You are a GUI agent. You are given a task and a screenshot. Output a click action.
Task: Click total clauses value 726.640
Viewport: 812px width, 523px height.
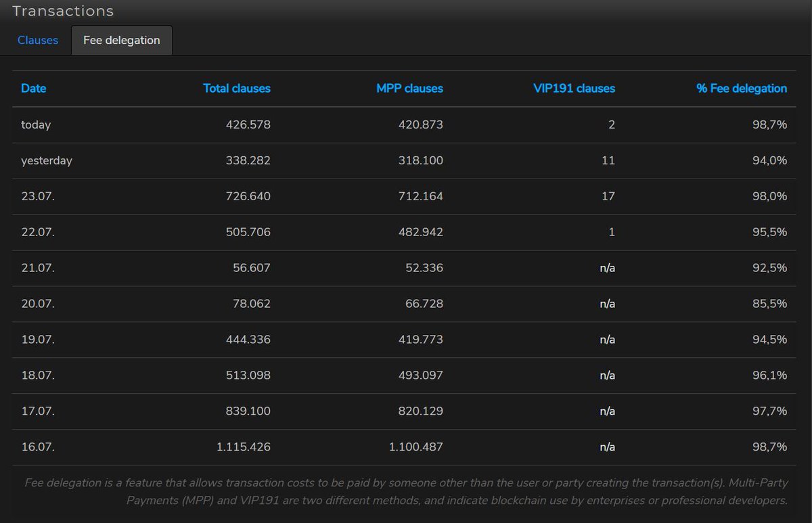[248, 196]
